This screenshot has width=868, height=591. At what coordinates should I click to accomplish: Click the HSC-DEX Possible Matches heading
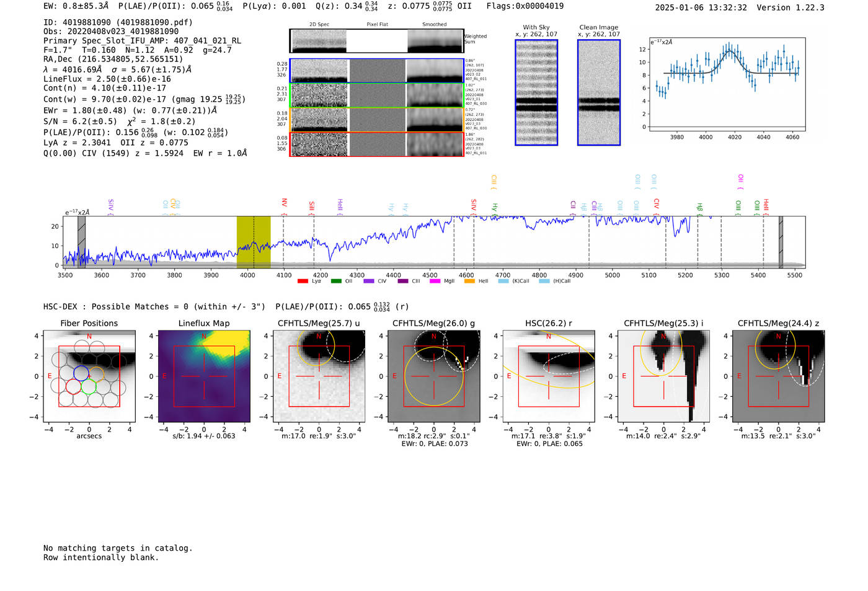point(154,307)
